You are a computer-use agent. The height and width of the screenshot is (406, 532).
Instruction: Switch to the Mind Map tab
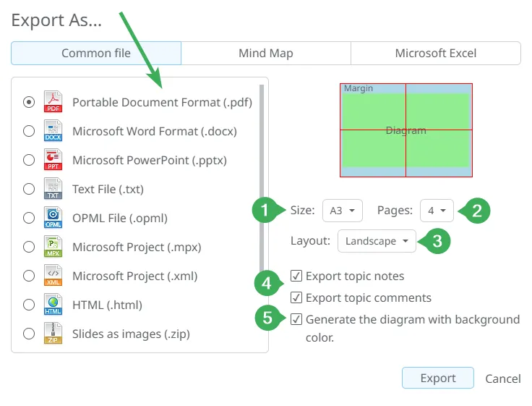(266, 53)
